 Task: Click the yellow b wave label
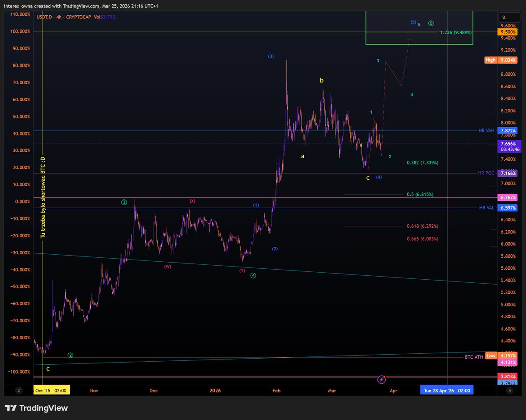pyautogui.click(x=322, y=80)
